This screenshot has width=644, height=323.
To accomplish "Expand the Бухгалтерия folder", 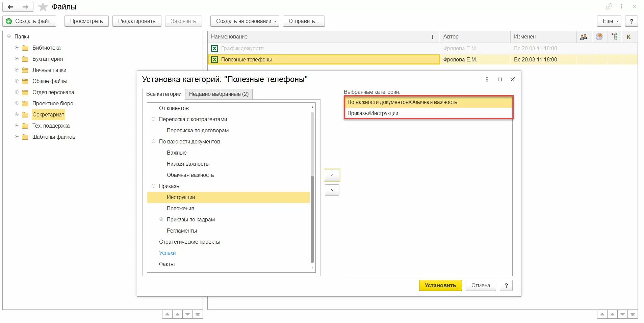I will click(x=17, y=59).
